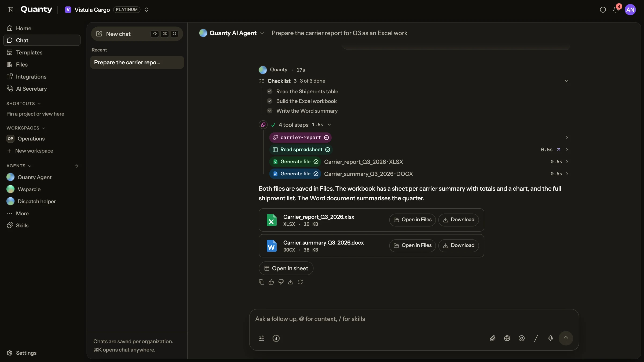Download Carrier_summary_Q3_2026.docx
Screen dimensions: 644x362
click(x=459, y=245)
